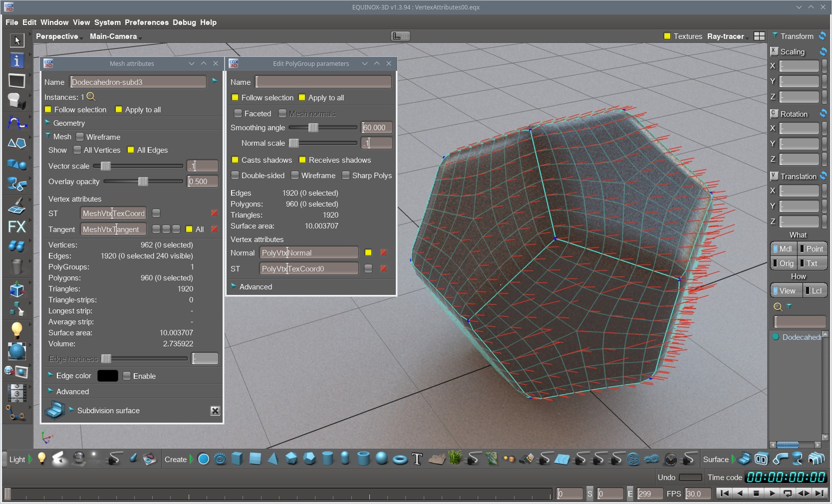Expand Advanced in PolyGroup parameters

234,286
